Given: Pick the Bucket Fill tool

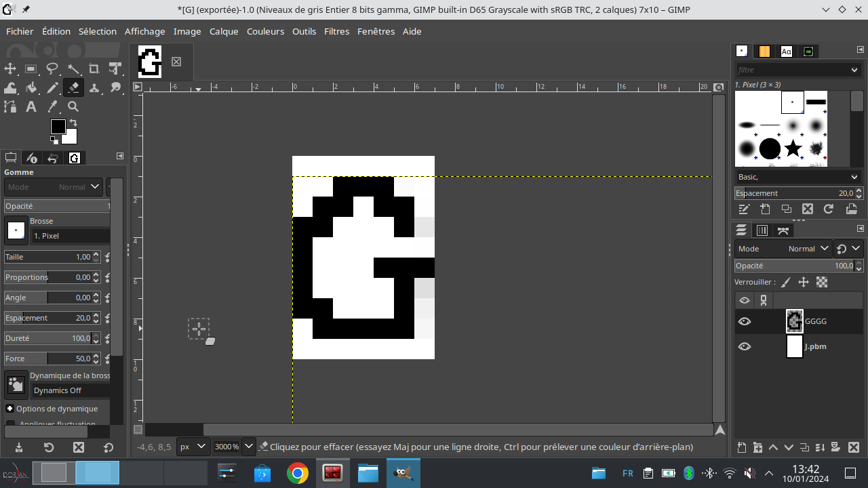Looking at the screenshot, I should 31,87.
